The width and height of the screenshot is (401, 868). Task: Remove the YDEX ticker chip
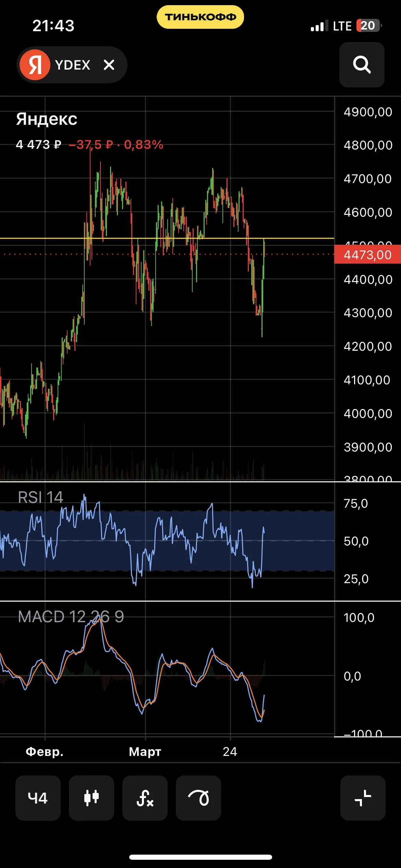109,65
